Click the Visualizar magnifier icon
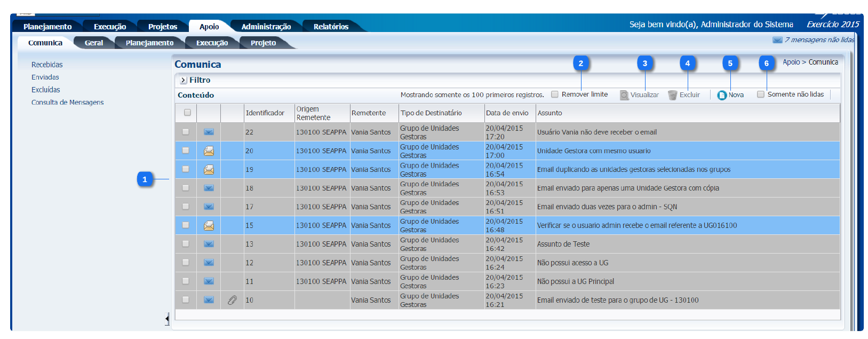Screen dimensions: 868x339 624,95
